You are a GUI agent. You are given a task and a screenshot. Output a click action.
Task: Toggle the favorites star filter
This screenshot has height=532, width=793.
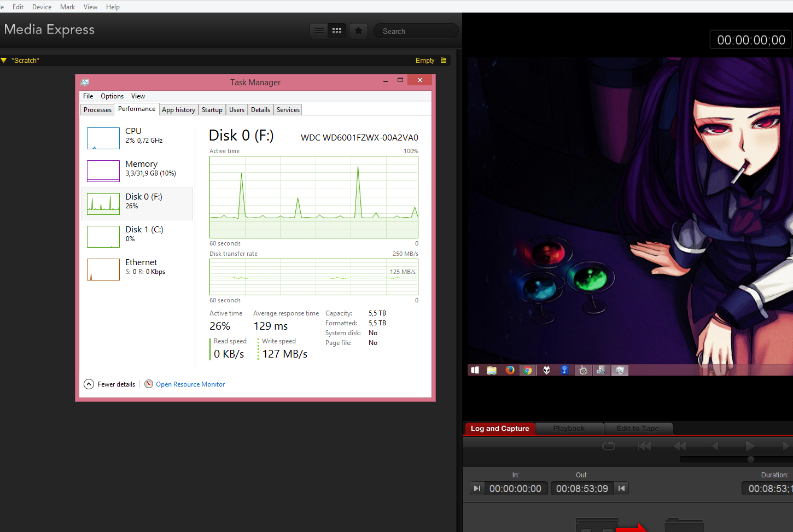[x=359, y=31]
